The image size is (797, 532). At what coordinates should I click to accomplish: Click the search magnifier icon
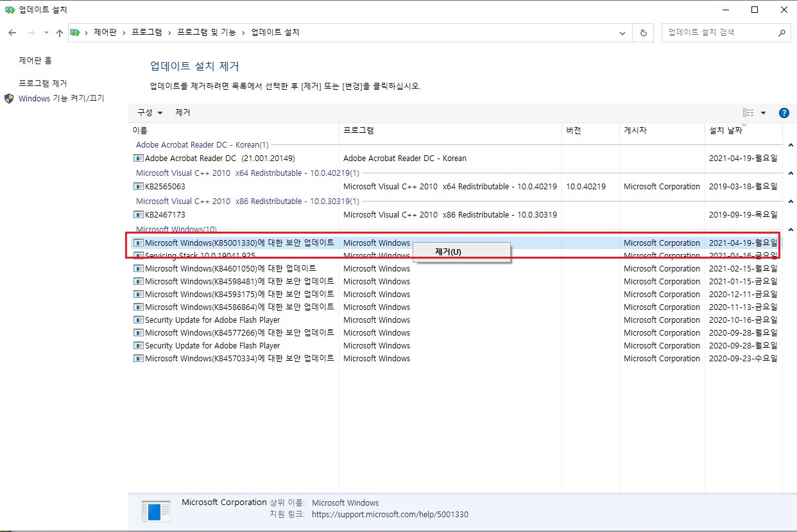tap(782, 32)
